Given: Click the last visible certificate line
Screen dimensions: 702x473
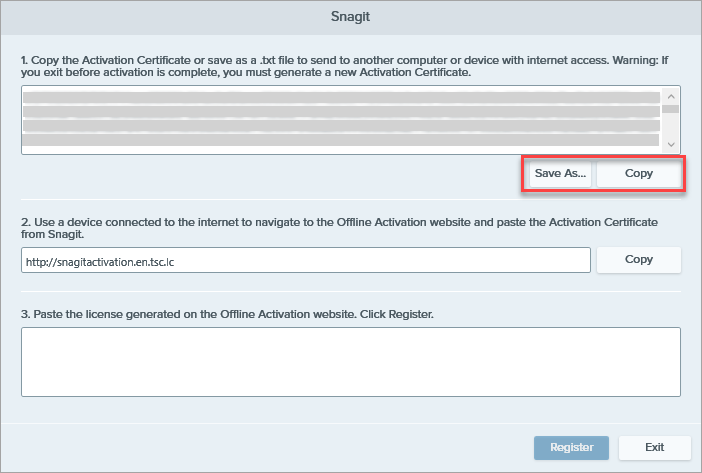Looking at the screenshot, I should pyautogui.click(x=340, y=142).
